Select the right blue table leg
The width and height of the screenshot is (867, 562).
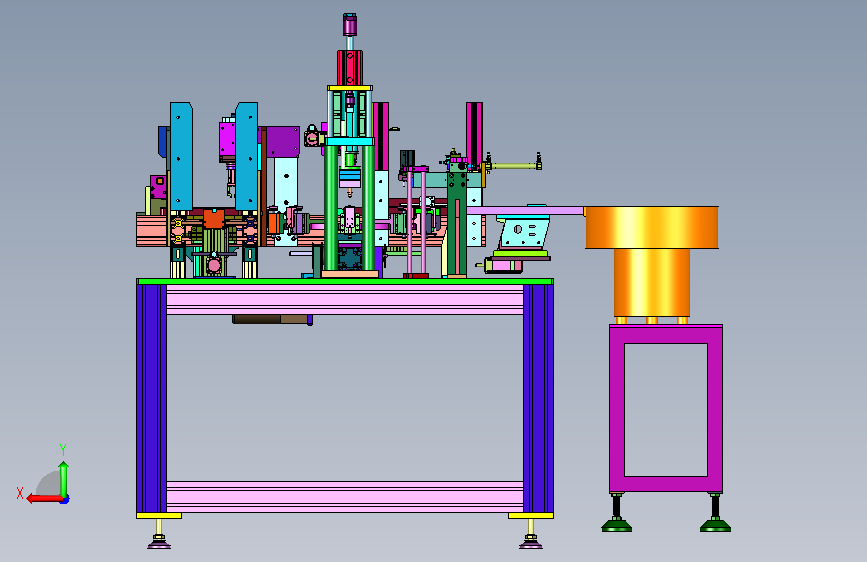click(x=539, y=399)
